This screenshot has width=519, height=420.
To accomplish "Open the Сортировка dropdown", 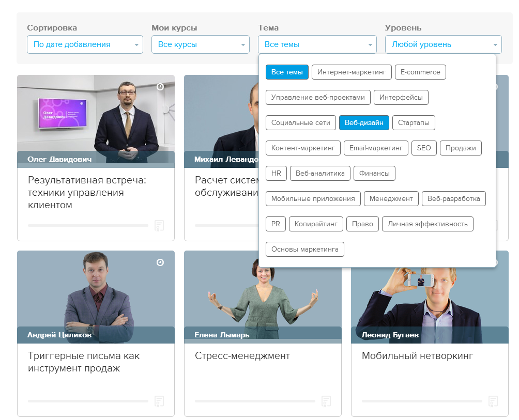I will tap(85, 44).
